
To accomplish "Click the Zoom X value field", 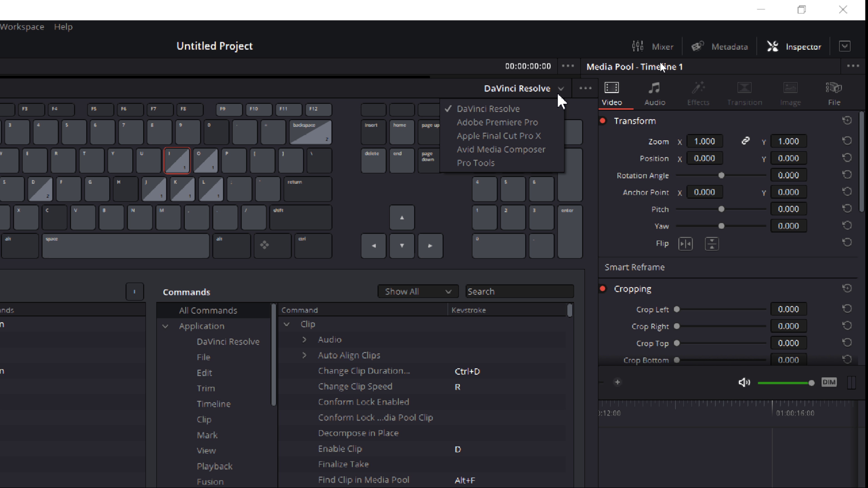I will point(704,141).
